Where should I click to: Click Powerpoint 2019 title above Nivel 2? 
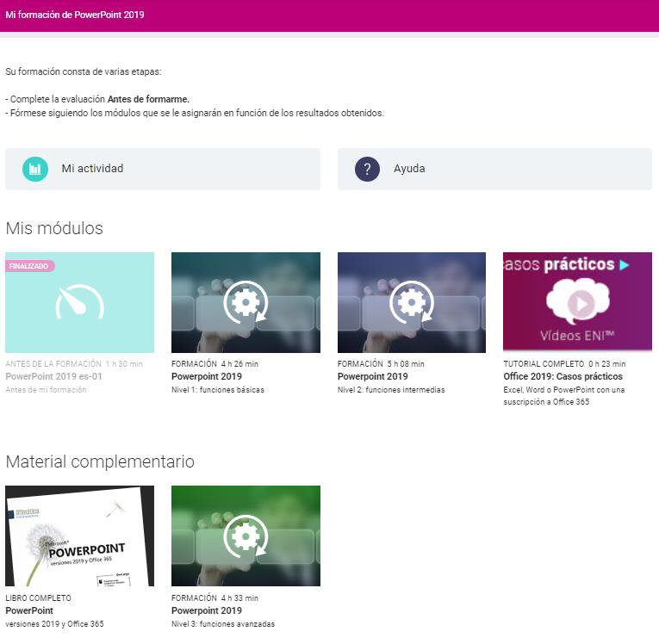pyautogui.click(x=372, y=376)
